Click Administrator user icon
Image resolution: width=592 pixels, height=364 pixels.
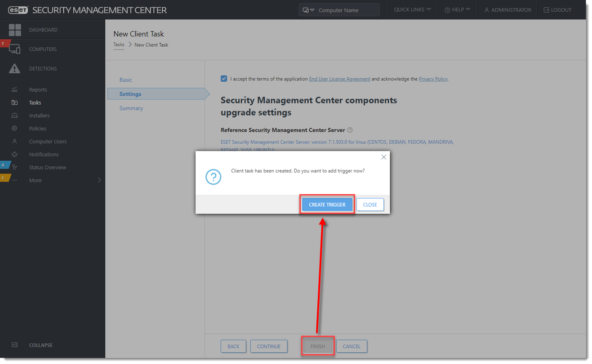point(486,10)
